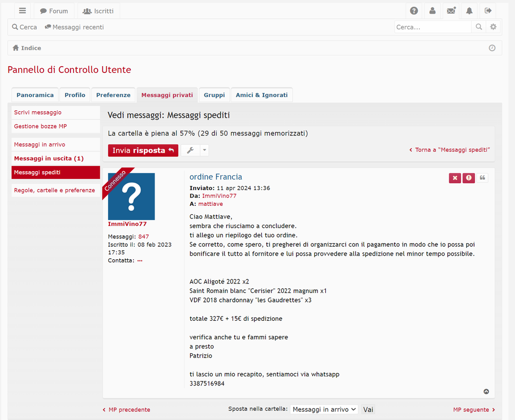The height and width of the screenshot is (420, 515).
Task: Click the message count 847 link
Action: 143,237
